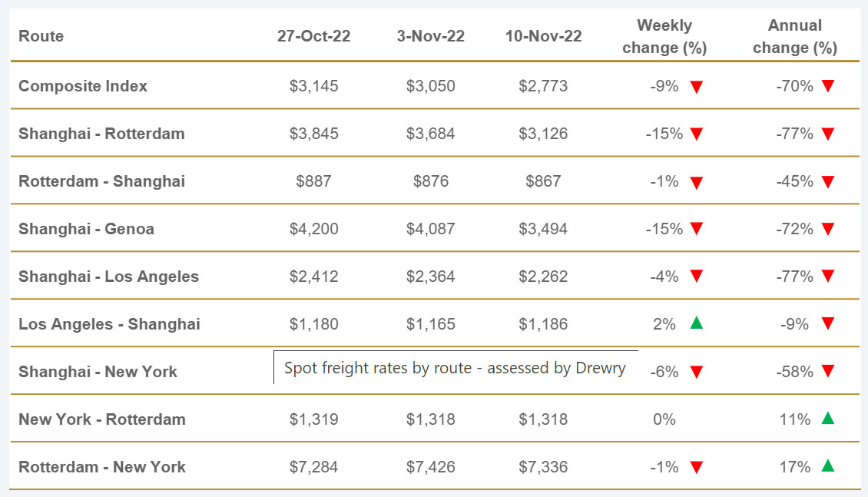This screenshot has height=497, width=868.
Task: Select the $7,426 Rotterdam - New York value
Action: tap(430, 467)
